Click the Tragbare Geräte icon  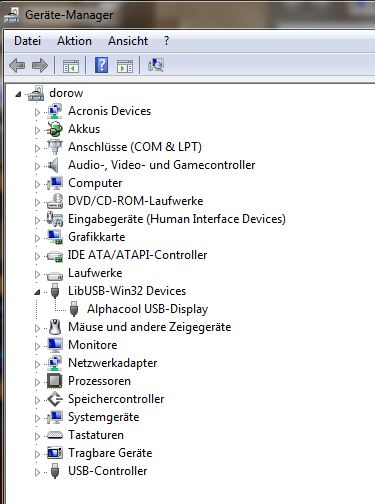pyautogui.click(x=55, y=453)
